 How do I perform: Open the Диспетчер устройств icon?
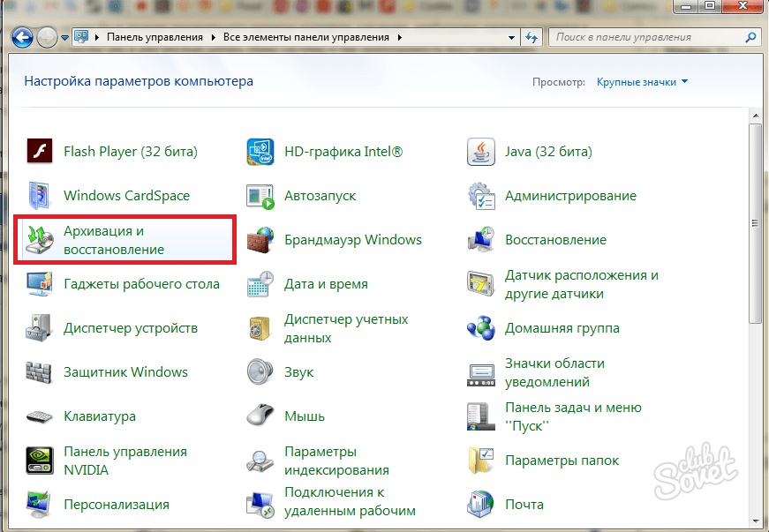click(x=41, y=328)
